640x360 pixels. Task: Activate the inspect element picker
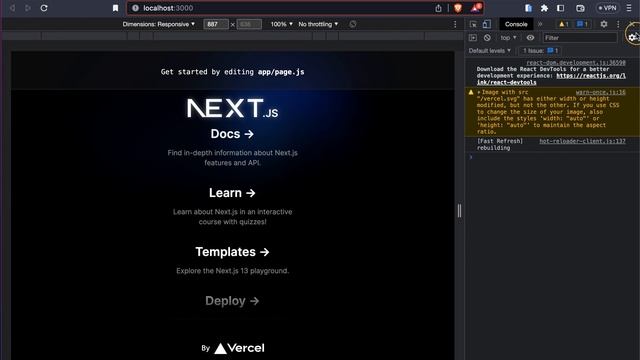click(473, 24)
